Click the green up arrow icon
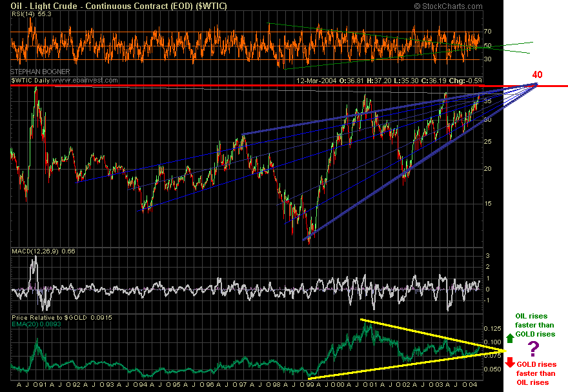Screen dimensions: 568x392 (510, 338)
